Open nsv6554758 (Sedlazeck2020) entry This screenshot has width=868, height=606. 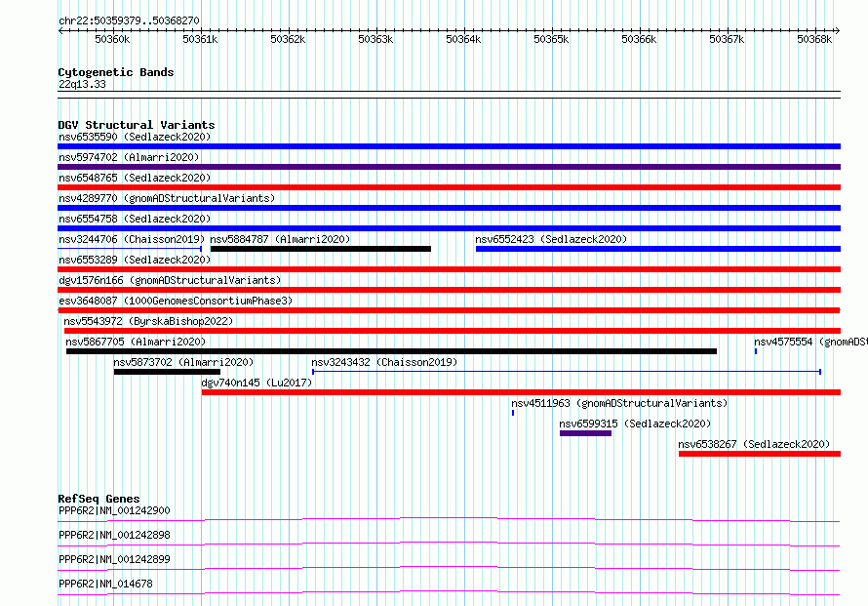click(x=135, y=219)
